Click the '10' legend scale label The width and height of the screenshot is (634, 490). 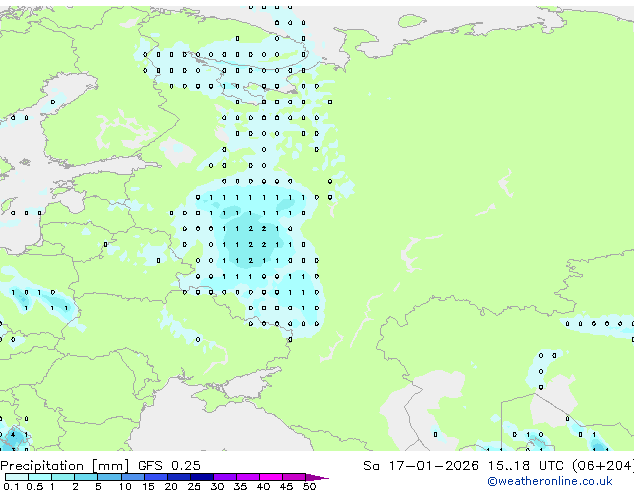[x=125, y=486]
